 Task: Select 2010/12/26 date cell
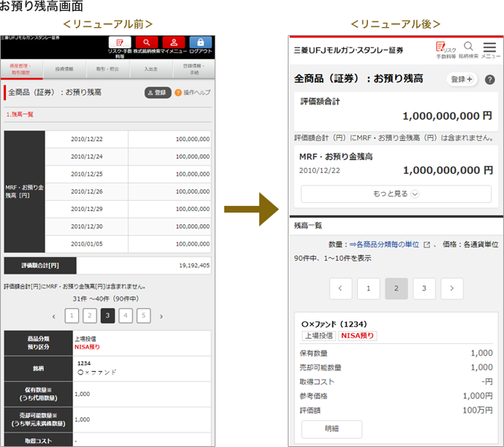point(87,191)
